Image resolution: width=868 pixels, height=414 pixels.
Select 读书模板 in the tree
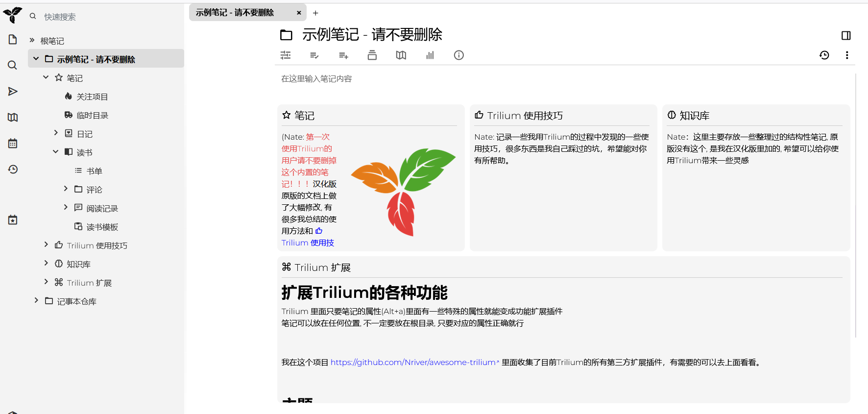[102, 227]
